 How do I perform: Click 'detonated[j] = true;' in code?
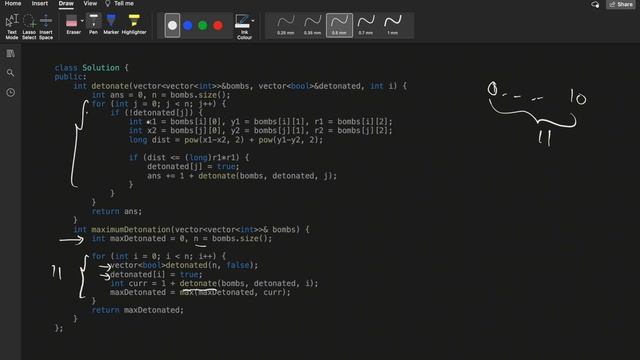(x=193, y=167)
